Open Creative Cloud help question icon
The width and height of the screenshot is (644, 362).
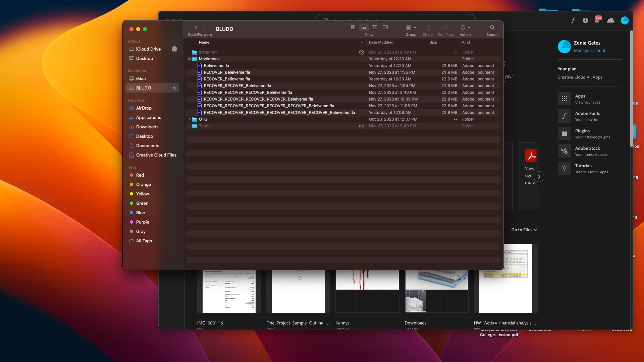[585, 21]
